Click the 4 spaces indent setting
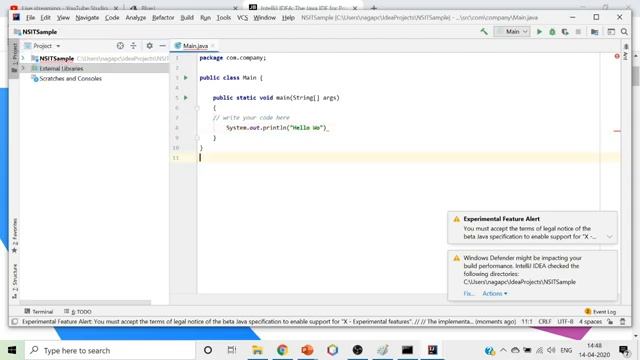This screenshot has width=640, height=360. click(590, 322)
